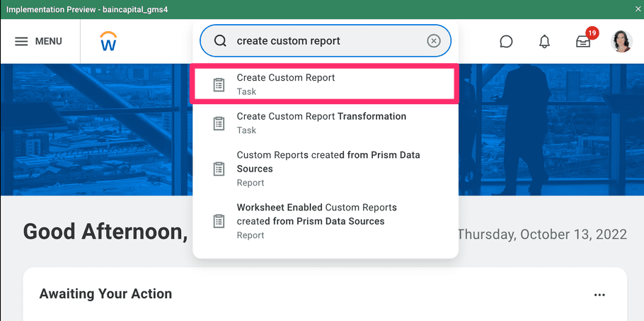This screenshot has height=321, width=644.
Task: Click clipboard icon beside Custom Reports created from Prism
Action: tap(219, 169)
